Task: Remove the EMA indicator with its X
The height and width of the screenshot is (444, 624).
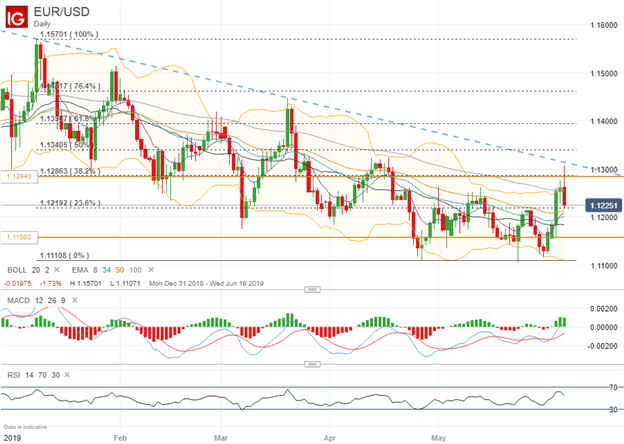Action: 151,270
